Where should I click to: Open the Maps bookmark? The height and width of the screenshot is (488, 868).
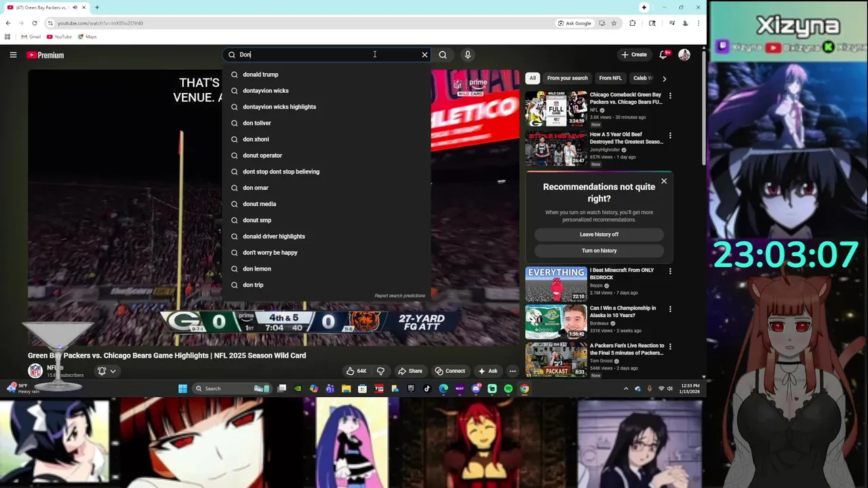point(87,37)
